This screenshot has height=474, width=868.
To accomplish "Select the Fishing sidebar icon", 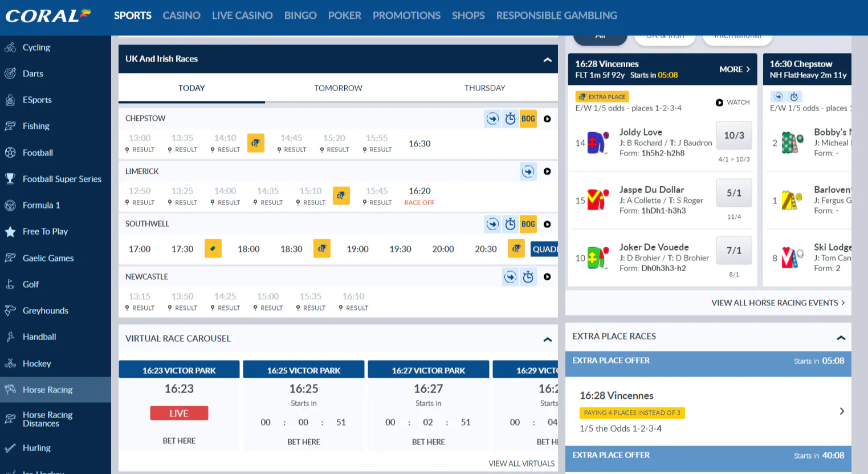I will tap(10, 126).
